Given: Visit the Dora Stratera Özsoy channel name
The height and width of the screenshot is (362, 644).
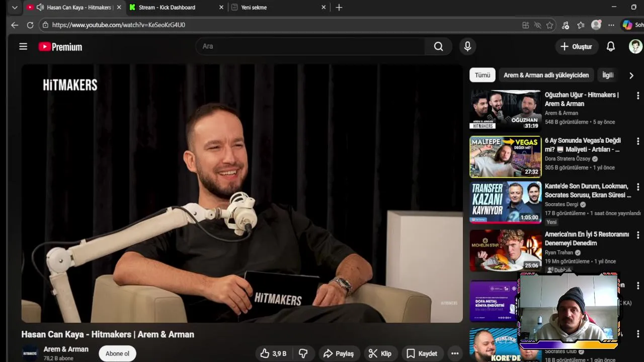Looking at the screenshot, I should tap(568, 159).
